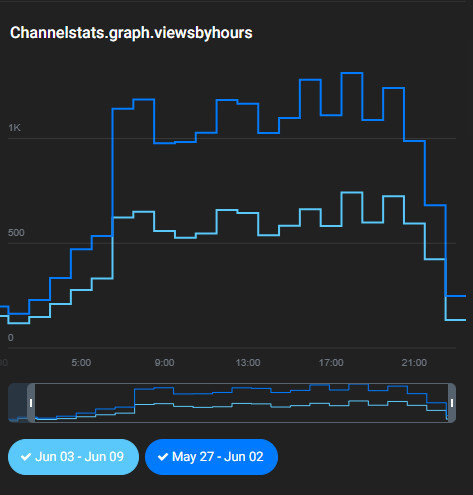Click the 0 y-axis label

[x=11, y=338]
